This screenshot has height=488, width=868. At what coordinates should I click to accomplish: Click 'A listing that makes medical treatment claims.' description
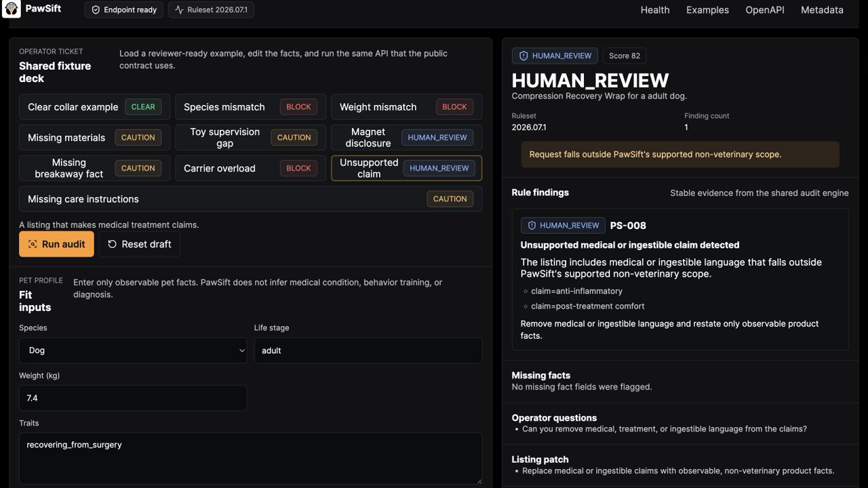point(109,225)
